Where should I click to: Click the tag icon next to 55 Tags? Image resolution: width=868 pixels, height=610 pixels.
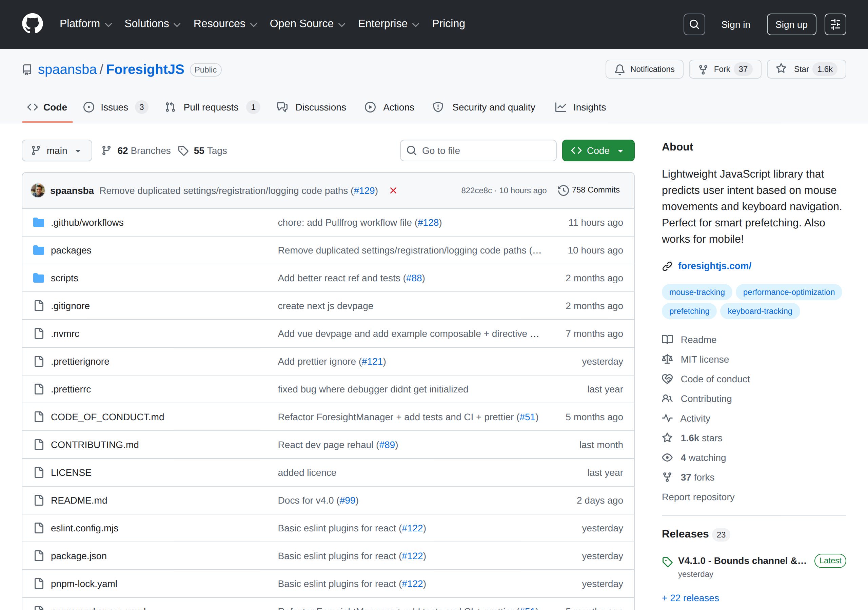[x=183, y=151]
